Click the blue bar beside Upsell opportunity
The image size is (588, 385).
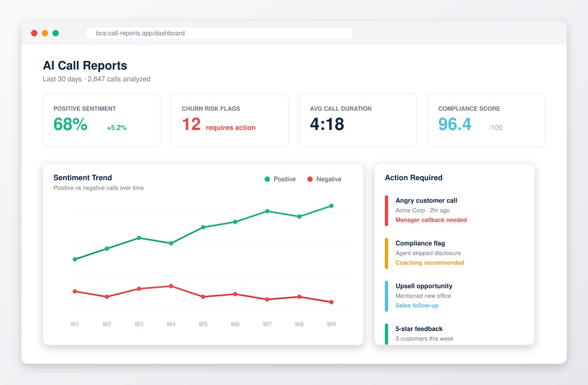(386, 296)
